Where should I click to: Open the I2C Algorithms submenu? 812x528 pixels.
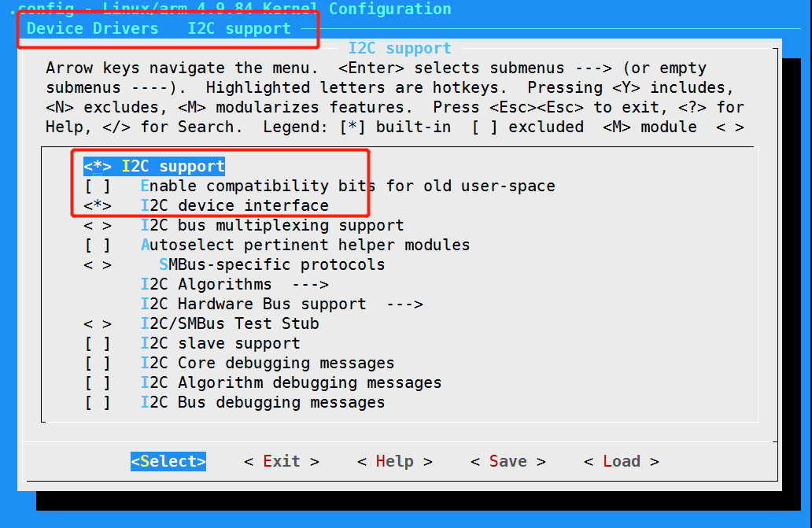(206, 284)
